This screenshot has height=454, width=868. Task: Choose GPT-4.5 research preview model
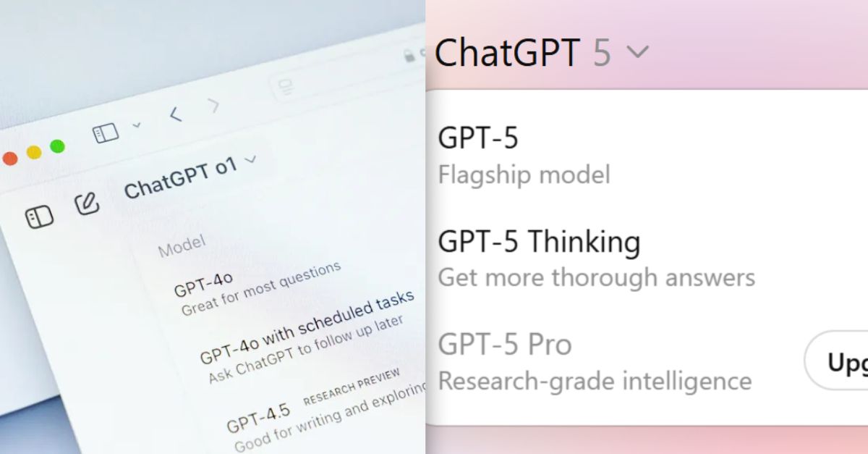[x=325, y=409]
